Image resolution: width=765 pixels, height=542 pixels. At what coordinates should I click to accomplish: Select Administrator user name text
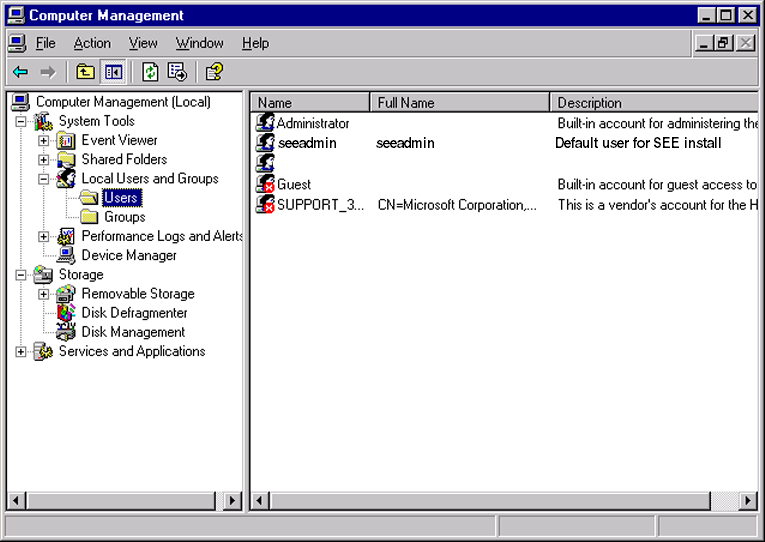pos(313,123)
